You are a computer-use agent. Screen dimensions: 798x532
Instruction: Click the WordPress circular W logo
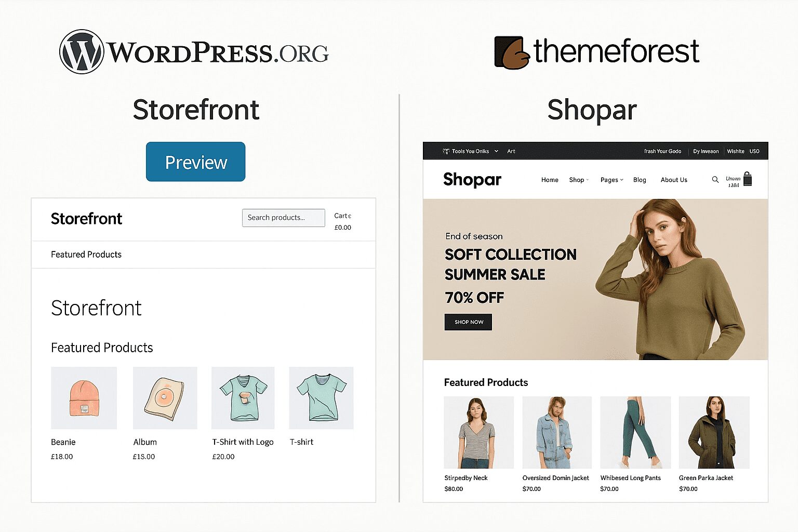point(82,52)
